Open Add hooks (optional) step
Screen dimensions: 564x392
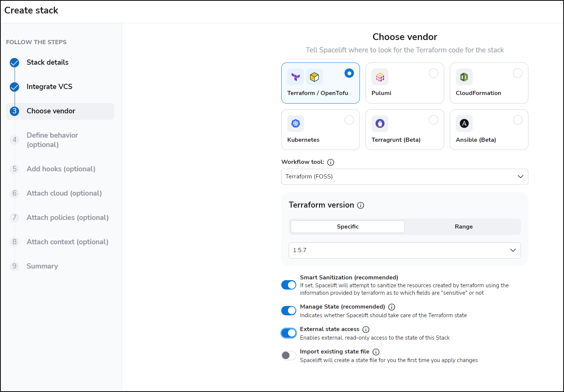[x=61, y=169]
